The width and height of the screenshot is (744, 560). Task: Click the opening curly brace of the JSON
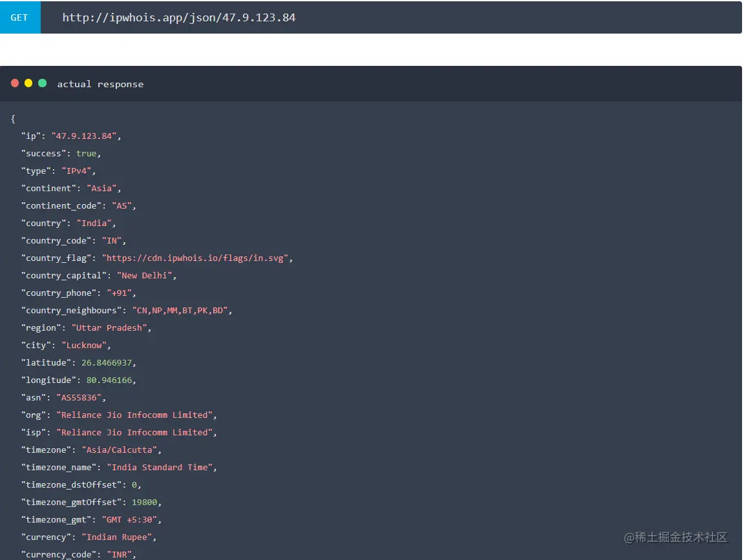pos(13,119)
